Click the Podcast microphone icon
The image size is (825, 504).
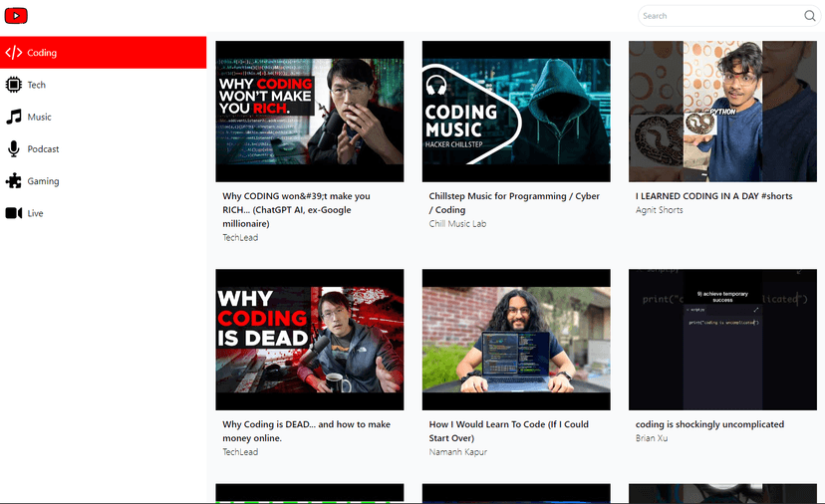click(x=14, y=149)
